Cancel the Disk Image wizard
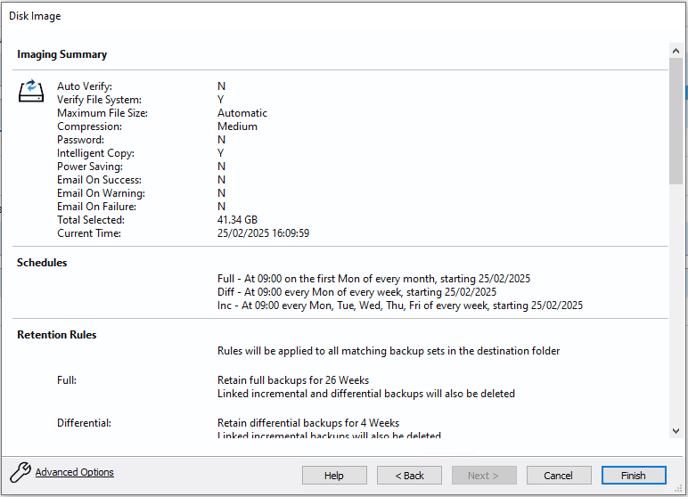Viewport: 688px width, 497px height. [x=558, y=475]
